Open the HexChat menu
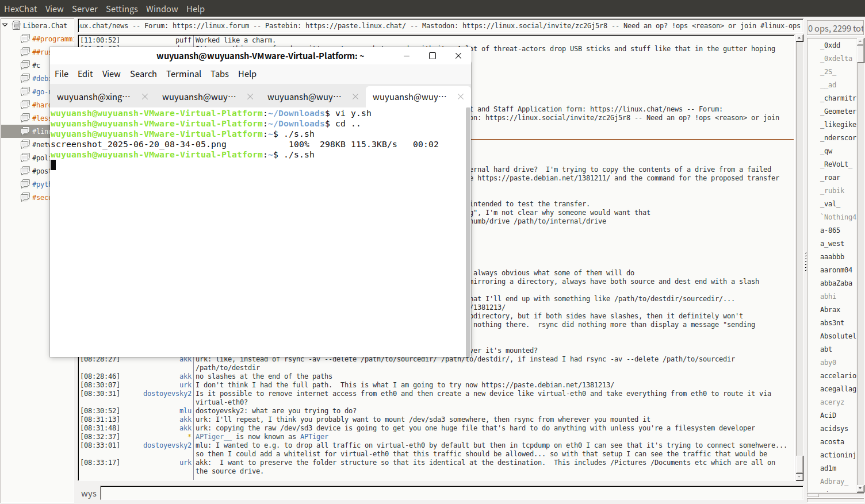The height and width of the screenshot is (504, 865). point(21,9)
